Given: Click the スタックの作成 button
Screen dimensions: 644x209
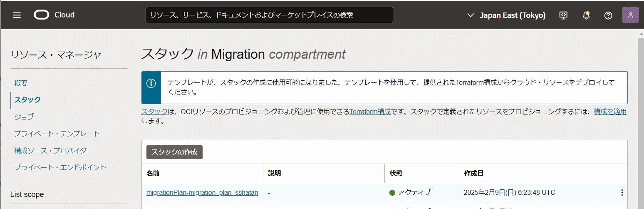Looking at the screenshot, I should tap(174, 152).
